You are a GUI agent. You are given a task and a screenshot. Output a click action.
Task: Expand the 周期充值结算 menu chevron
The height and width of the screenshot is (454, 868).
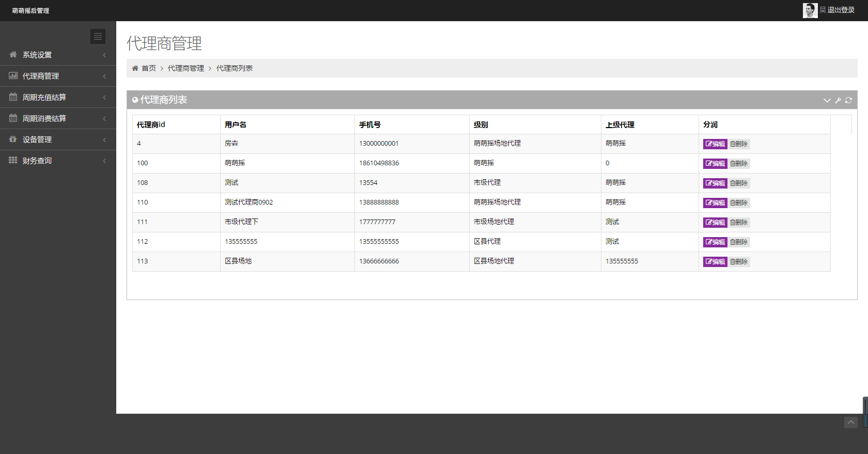point(104,97)
